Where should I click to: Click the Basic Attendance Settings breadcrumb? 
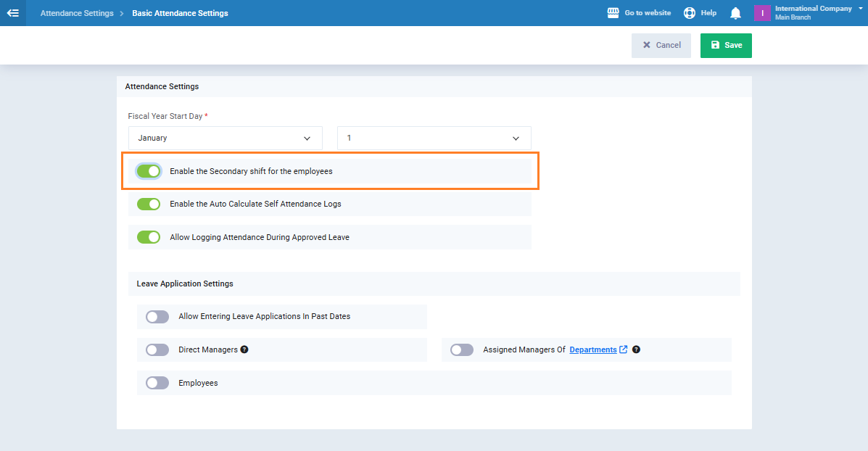[x=180, y=13]
